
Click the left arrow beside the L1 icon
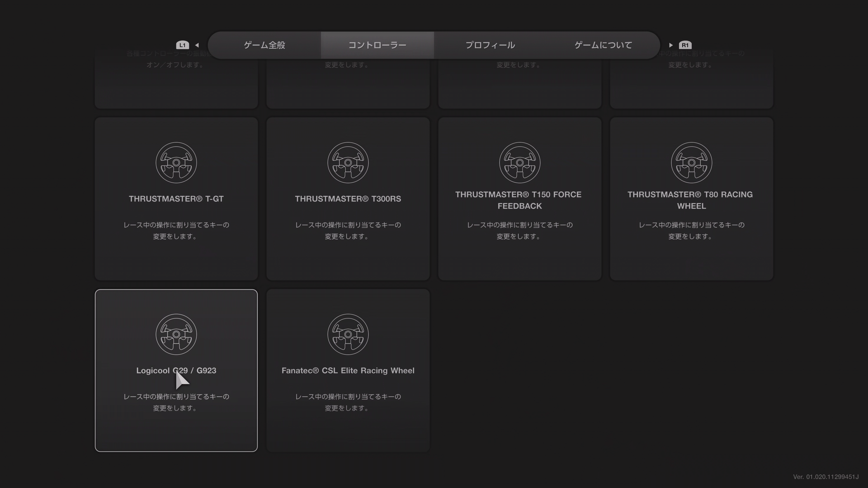(x=197, y=45)
